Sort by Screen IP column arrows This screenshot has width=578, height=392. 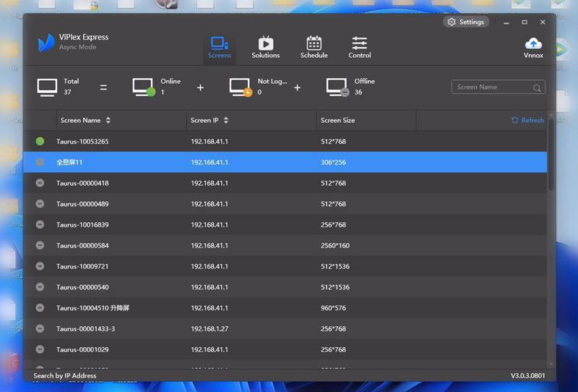pos(226,120)
